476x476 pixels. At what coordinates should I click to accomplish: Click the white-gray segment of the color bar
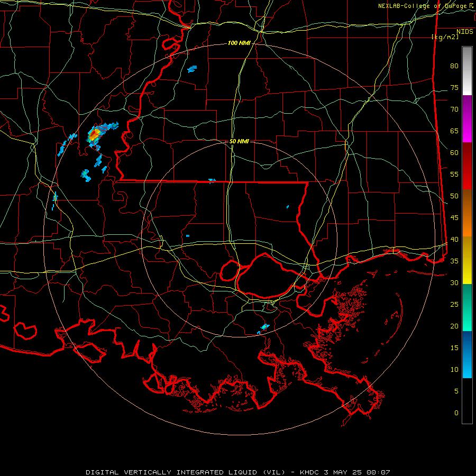coord(467,71)
